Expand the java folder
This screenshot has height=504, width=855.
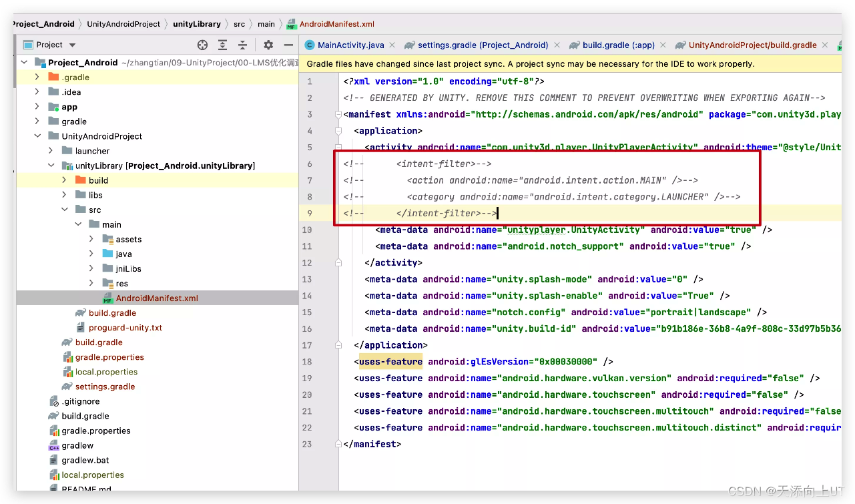coord(91,254)
